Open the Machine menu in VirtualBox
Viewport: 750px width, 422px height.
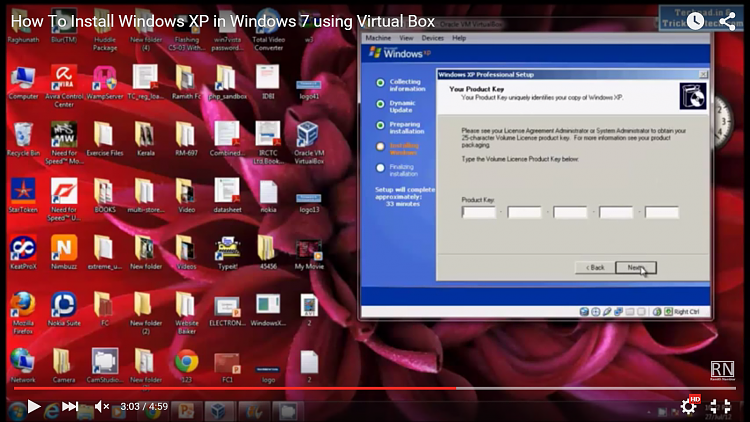click(378, 38)
